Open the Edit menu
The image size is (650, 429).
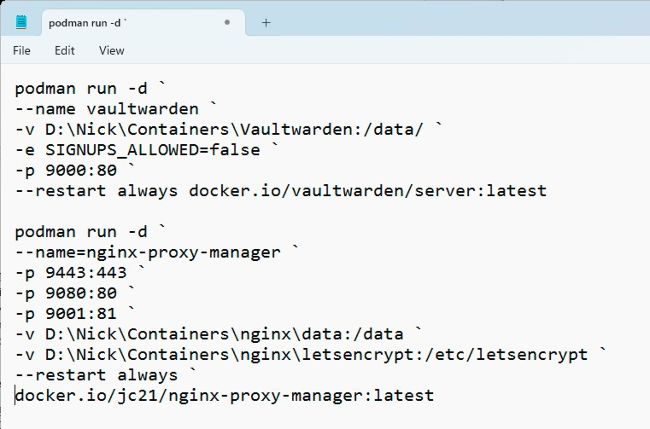(65, 50)
